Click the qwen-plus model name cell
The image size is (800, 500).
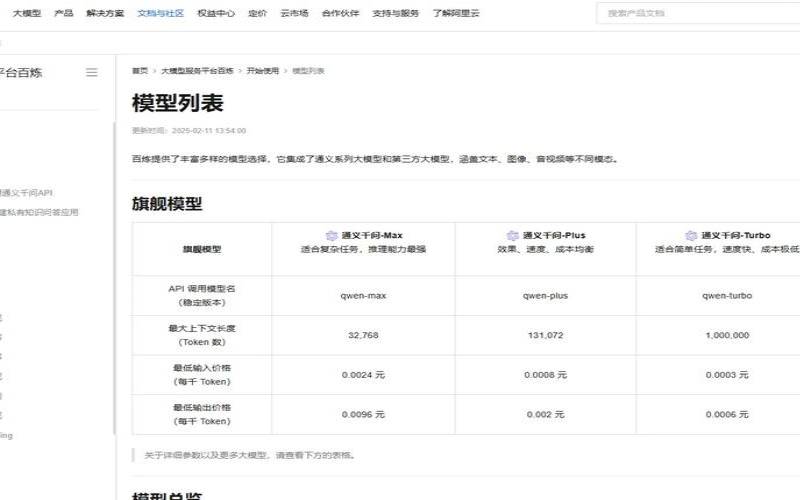[x=545, y=295]
